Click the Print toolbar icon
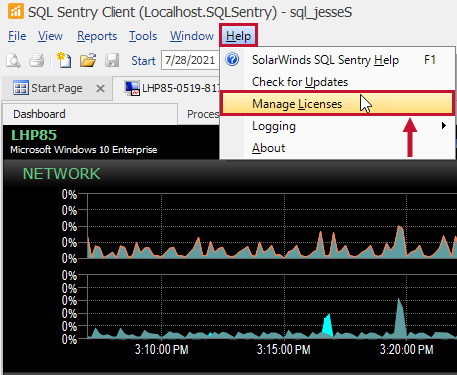This screenshot has width=457, height=375. click(x=37, y=61)
